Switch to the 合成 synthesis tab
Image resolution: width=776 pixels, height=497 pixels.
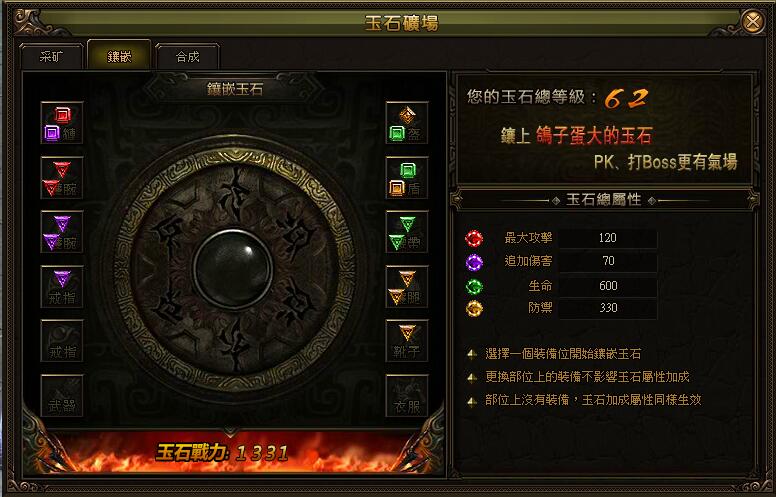click(x=188, y=56)
